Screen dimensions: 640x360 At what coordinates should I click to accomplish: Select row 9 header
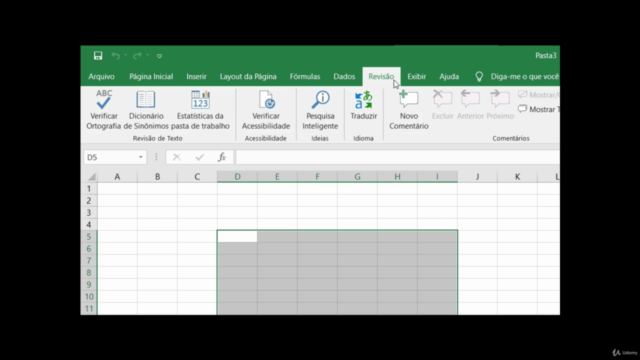89,284
